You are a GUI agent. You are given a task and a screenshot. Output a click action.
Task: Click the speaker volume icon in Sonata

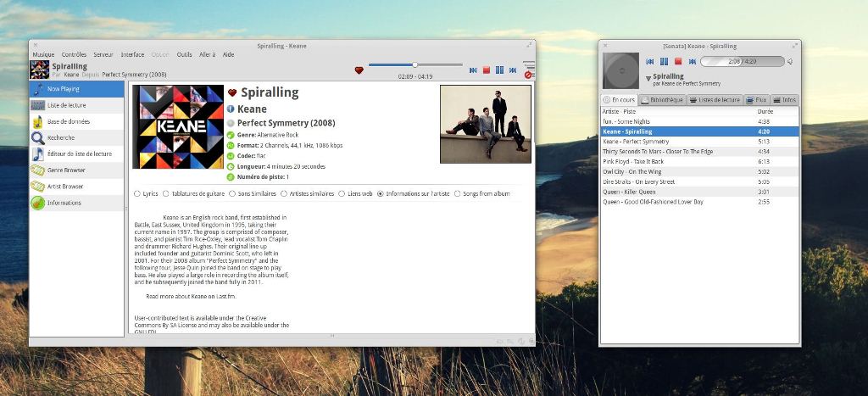click(x=790, y=61)
